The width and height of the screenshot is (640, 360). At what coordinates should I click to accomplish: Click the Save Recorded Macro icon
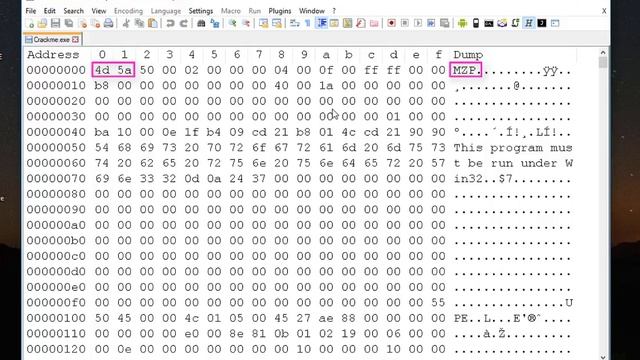click(444, 24)
